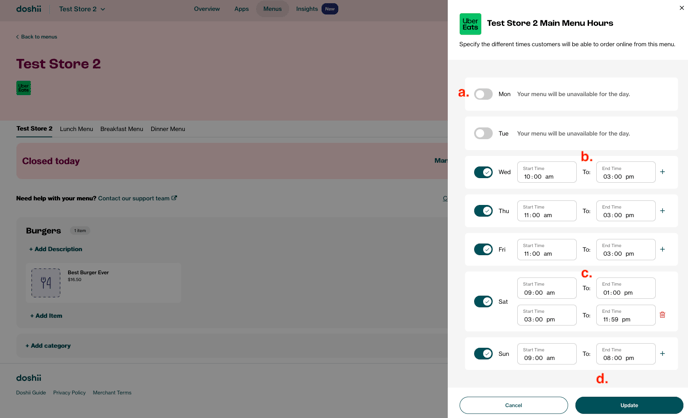The width and height of the screenshot is (688, 418).
Task: Click the Uber Eats logo in panel header
Action: pyautogui.click(x=470, y=24)
